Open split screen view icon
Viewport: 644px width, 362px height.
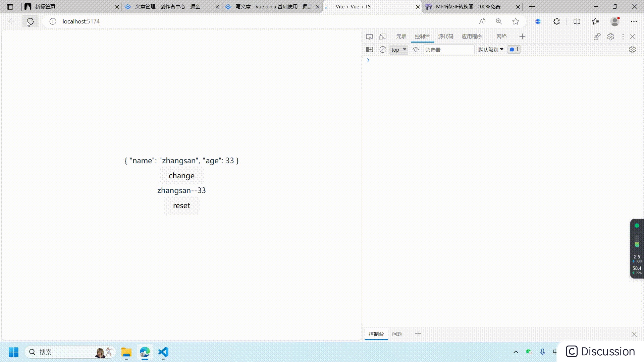coord(577,21)
